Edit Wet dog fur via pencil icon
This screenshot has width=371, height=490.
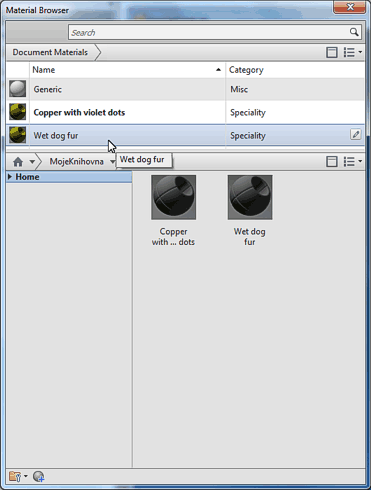[x=356, y=134]
